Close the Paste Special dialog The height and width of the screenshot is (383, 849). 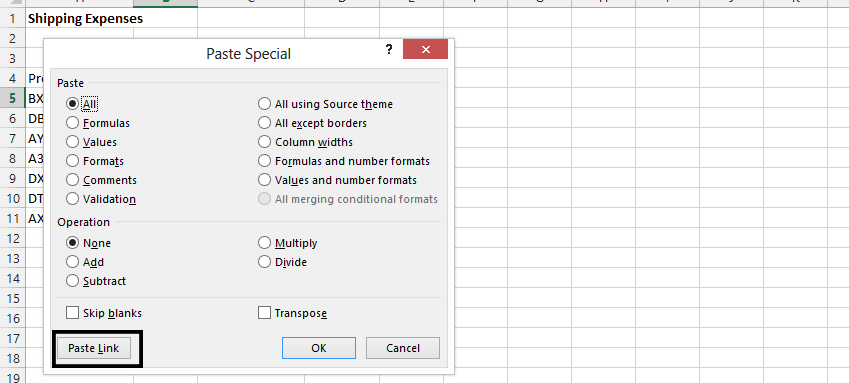tap(426, 49)
